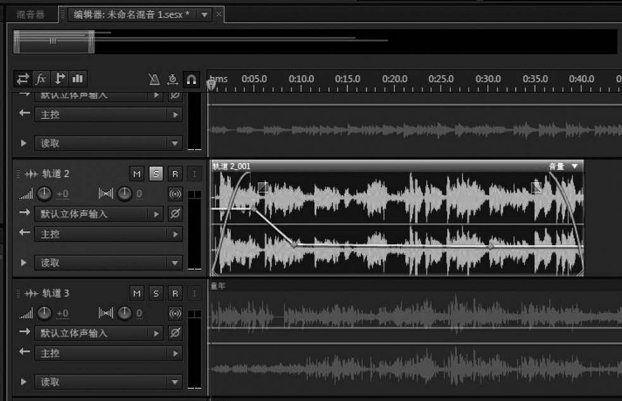Expand 读取 automation mode dropdown on 轨道 3
The width and height of the screenshot is (622, 401).
click(x=98, y=382)
